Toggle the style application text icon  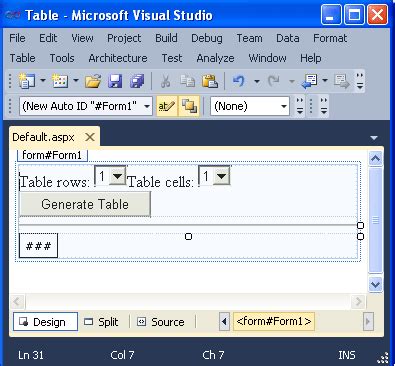click(x=167, y=106)
